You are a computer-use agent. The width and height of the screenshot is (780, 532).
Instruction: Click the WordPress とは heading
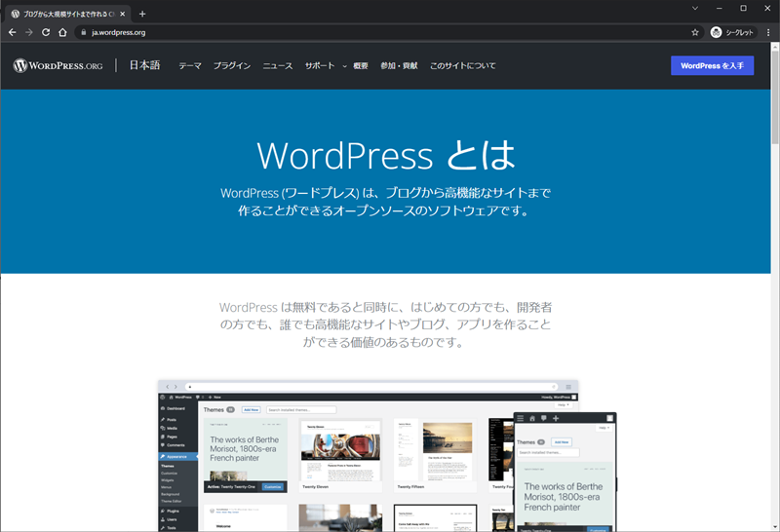click(386, 155)
